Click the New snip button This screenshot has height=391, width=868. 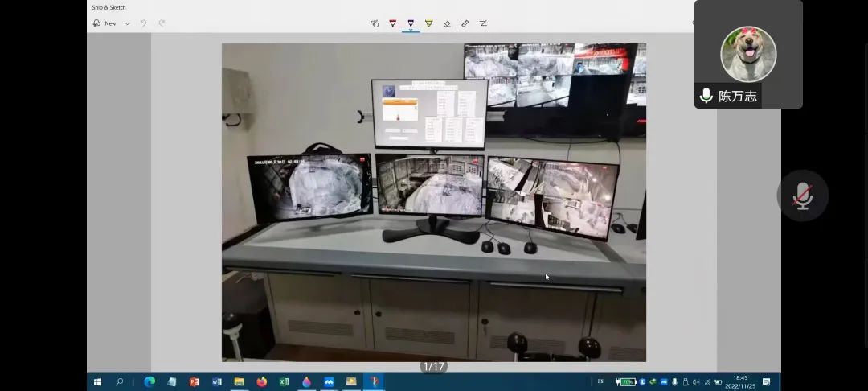(x=104, y=23)
